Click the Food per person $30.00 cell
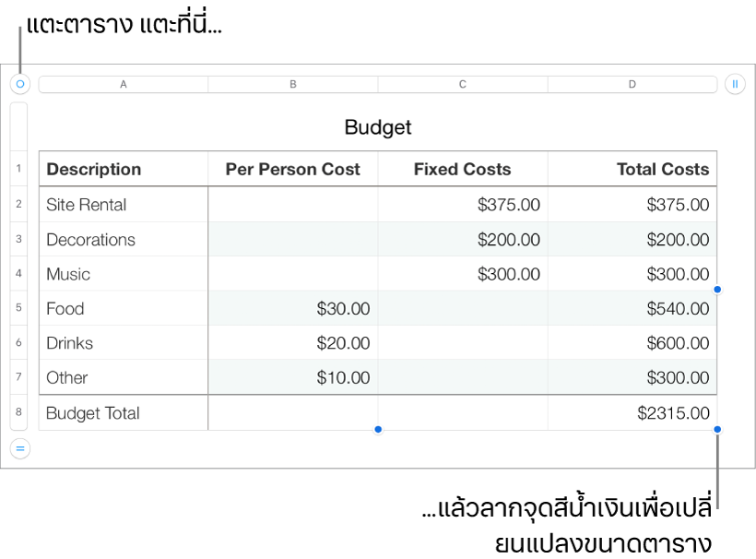 pos(293,308)
